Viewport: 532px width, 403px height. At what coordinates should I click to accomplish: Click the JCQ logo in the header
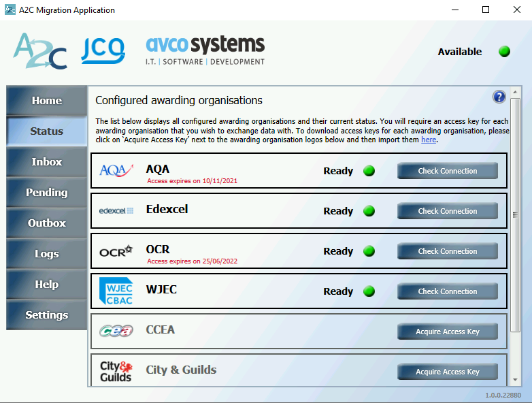[x=103, y=50]
